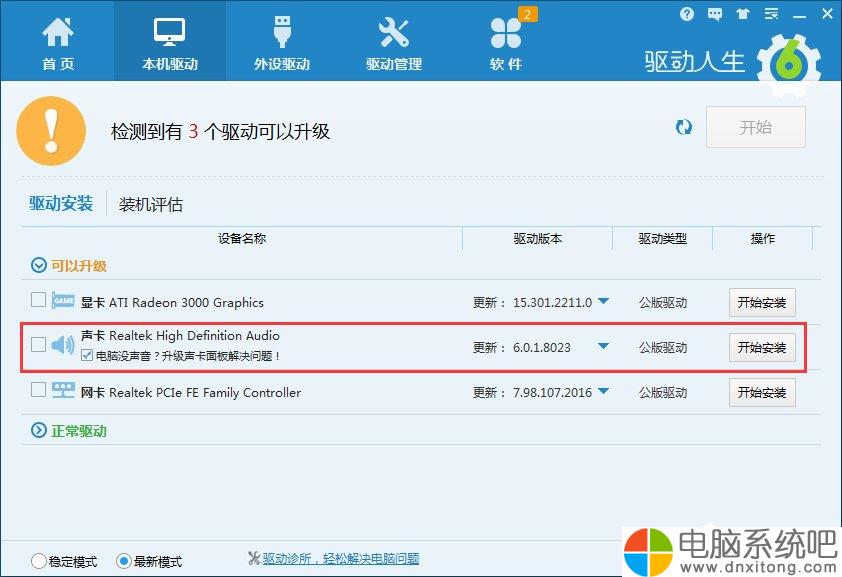Click the network card icon
Screen dimensions: 842x577
63,390
